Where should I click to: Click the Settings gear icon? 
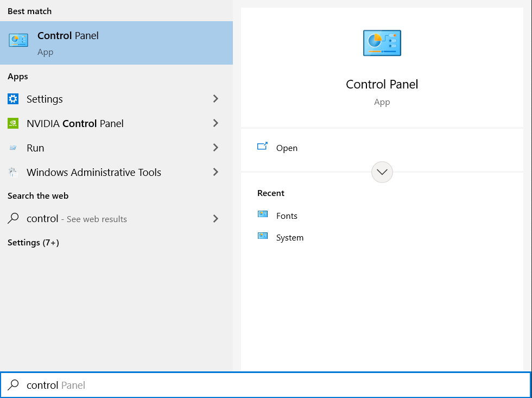13,99
